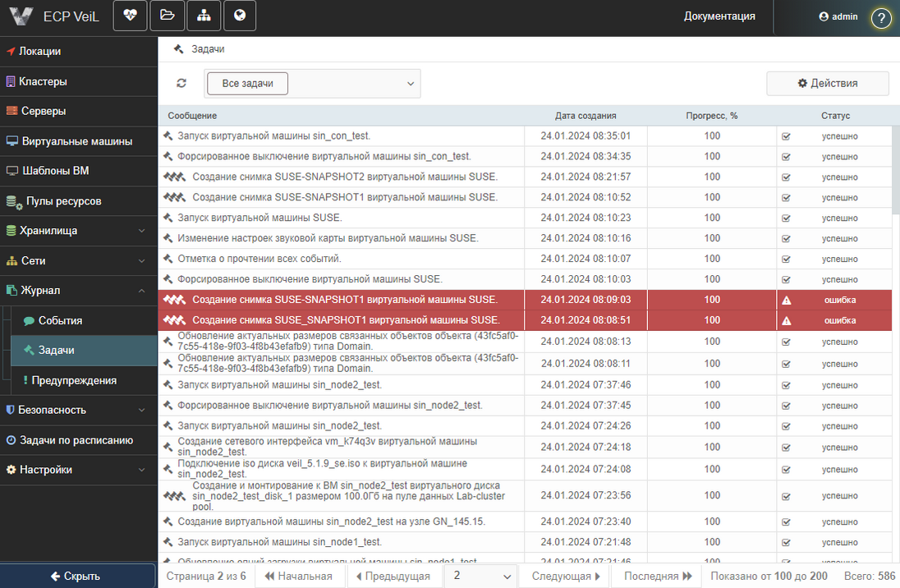The image size is (900, 588).
Task: Click success check icon in 08:10:23 row
Action: pyautogui.click(x=787, y=218)
